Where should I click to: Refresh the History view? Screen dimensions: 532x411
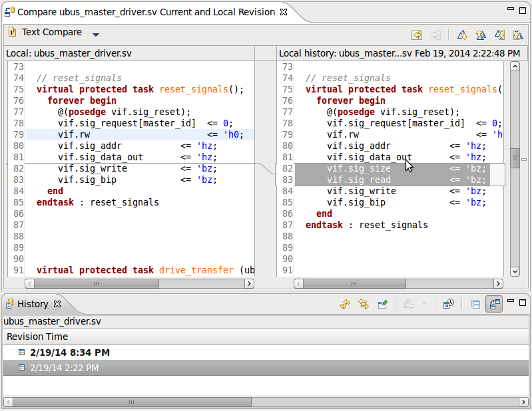[x=345, y=305]
